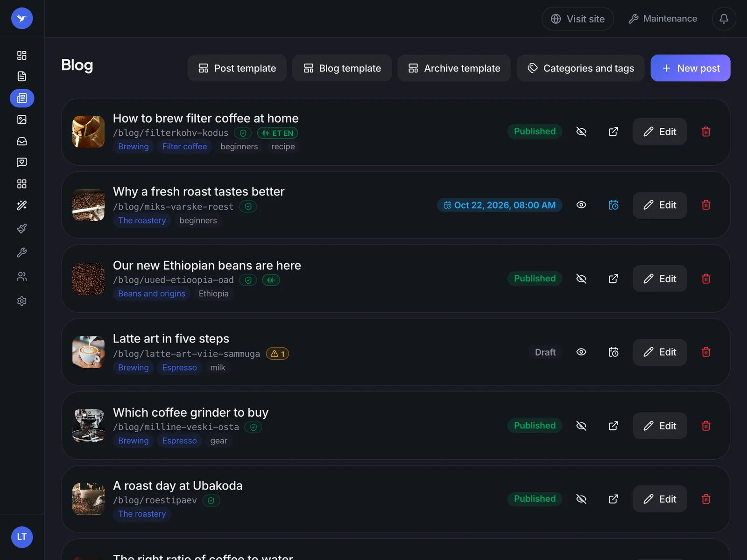Open the LT user avatar menu
Screen dimensions: 747x560
tap(22, 537)
